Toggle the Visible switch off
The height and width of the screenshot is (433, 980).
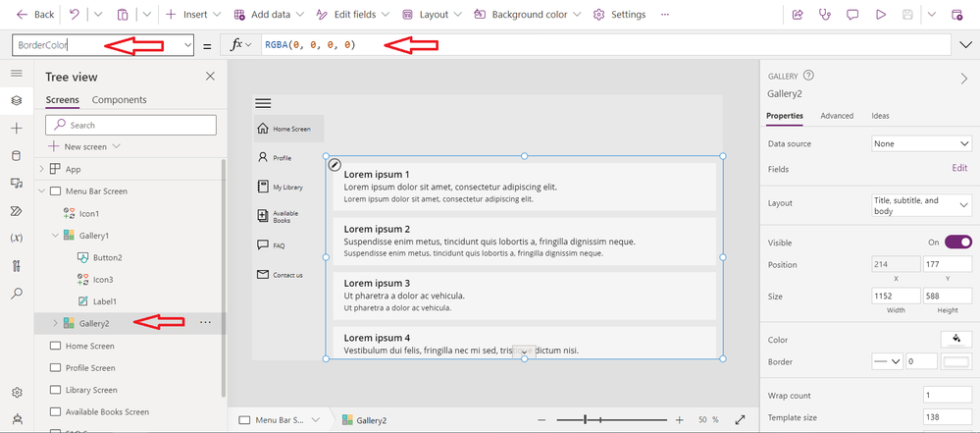point(958,243)
